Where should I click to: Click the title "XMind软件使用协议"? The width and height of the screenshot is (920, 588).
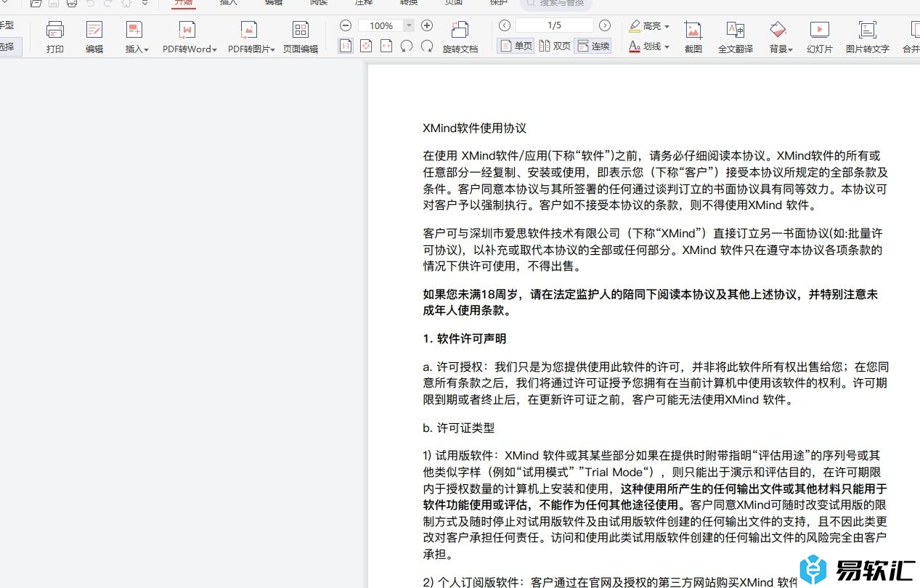click(474, 128)
